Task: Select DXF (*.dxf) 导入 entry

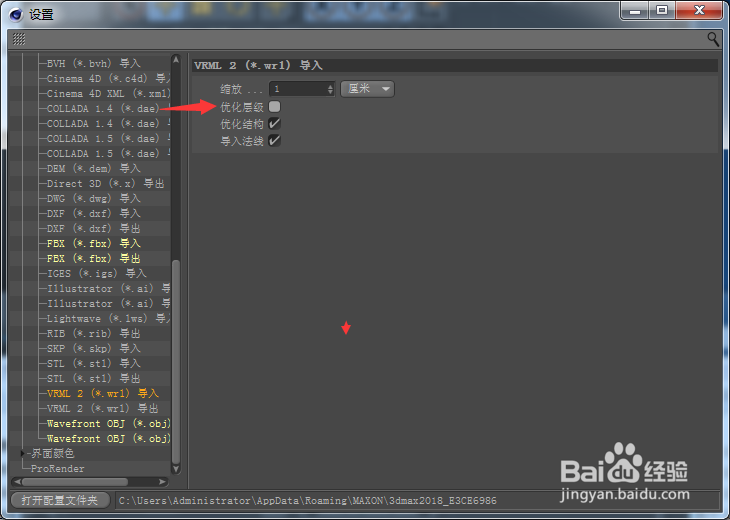Action: tap(94, 213)
